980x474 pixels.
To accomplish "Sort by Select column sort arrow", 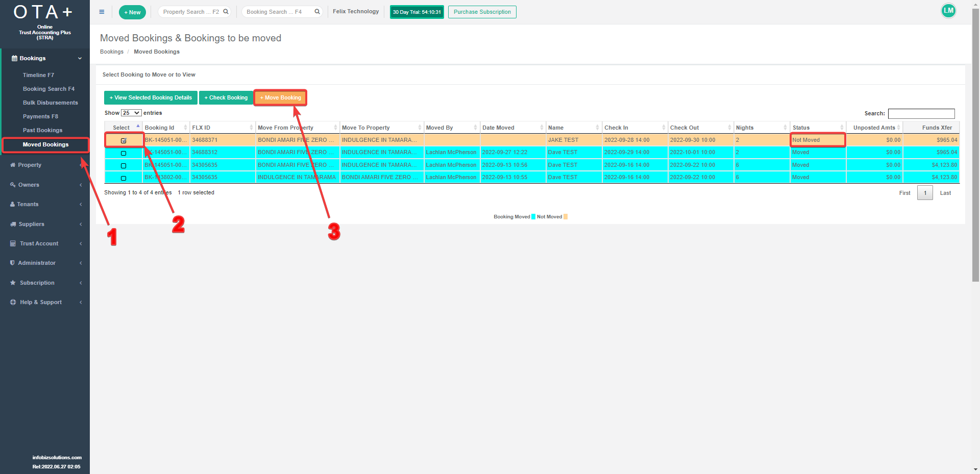I will tap(138, 126).
